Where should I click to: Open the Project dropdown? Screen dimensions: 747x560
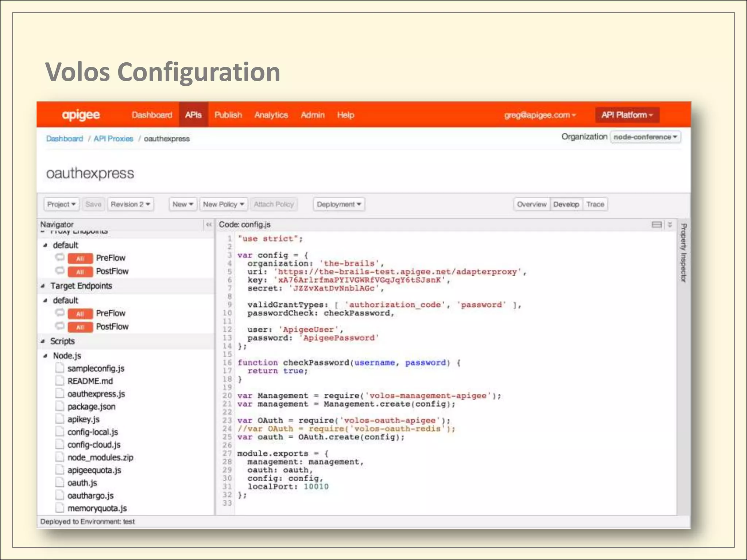61,204
